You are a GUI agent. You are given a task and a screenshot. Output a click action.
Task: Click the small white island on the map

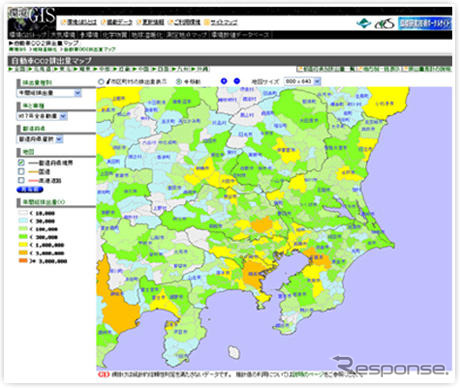(234, 352)
